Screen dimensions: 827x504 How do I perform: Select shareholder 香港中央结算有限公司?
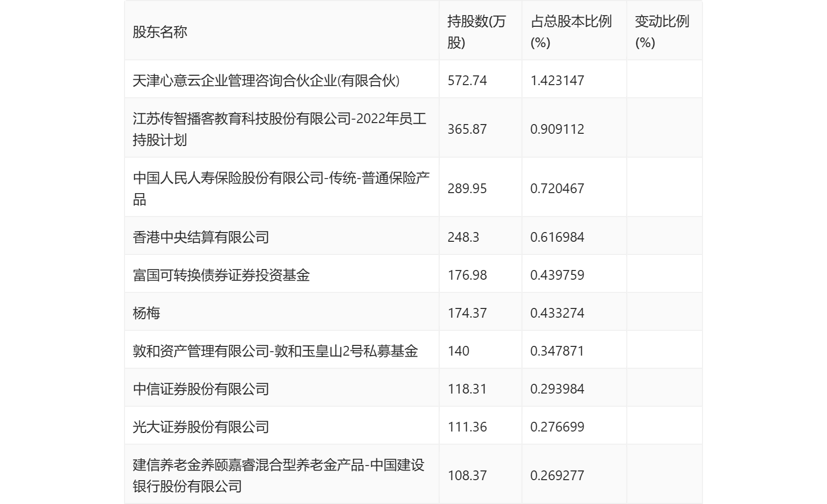(201, 237)
